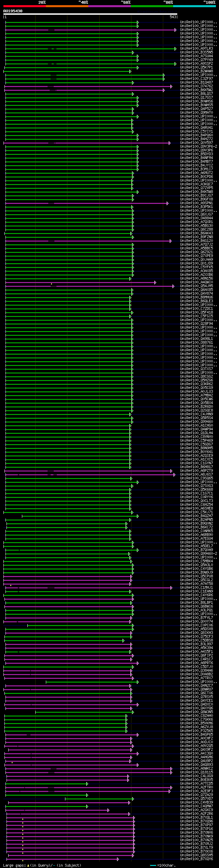Select hit label UniRef100_C4VB39
This screenshot has height=868, width=219.
click(x=196, y=803)
